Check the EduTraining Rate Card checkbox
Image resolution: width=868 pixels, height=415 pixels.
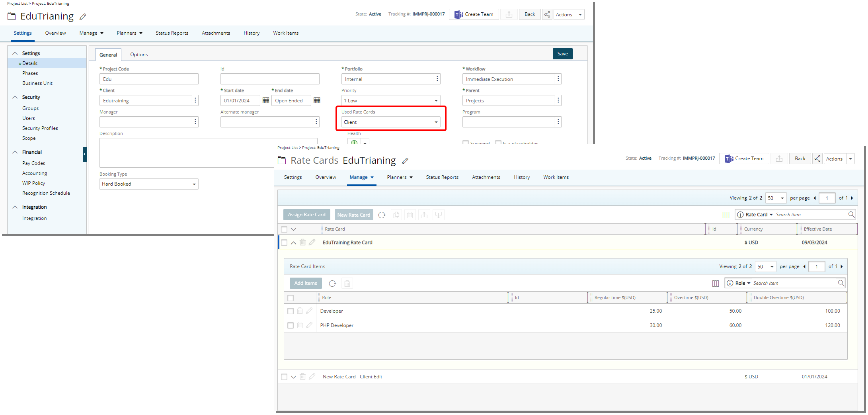284,243
